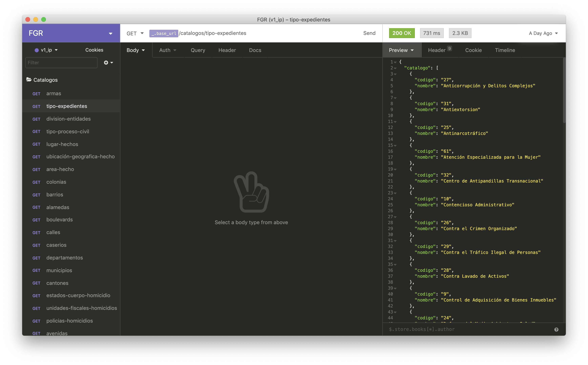Screen dimensions: 588x365
Task: Open the response Header tab
Action: [x=437, y=50]
